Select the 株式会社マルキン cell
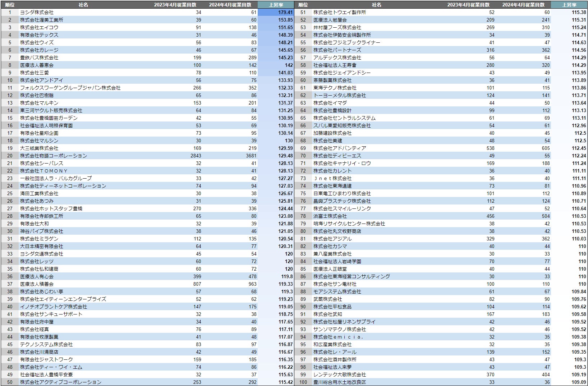 coord(39,103)
